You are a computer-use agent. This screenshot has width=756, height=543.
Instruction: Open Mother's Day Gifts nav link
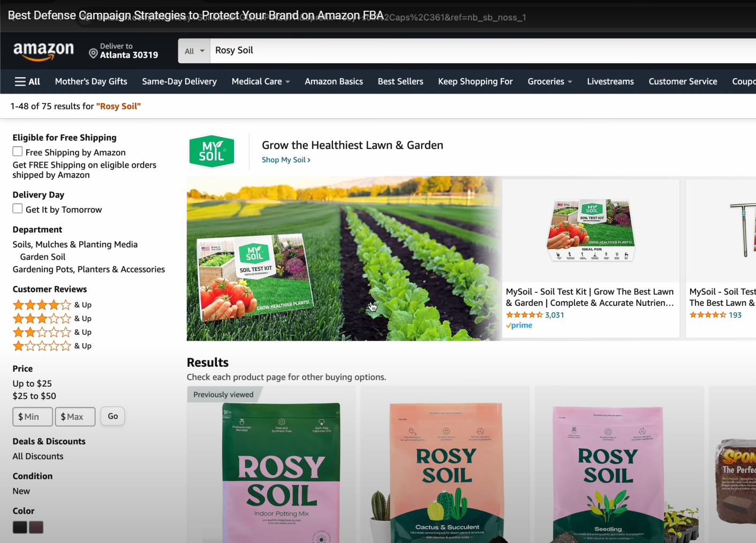click(91, 81)
